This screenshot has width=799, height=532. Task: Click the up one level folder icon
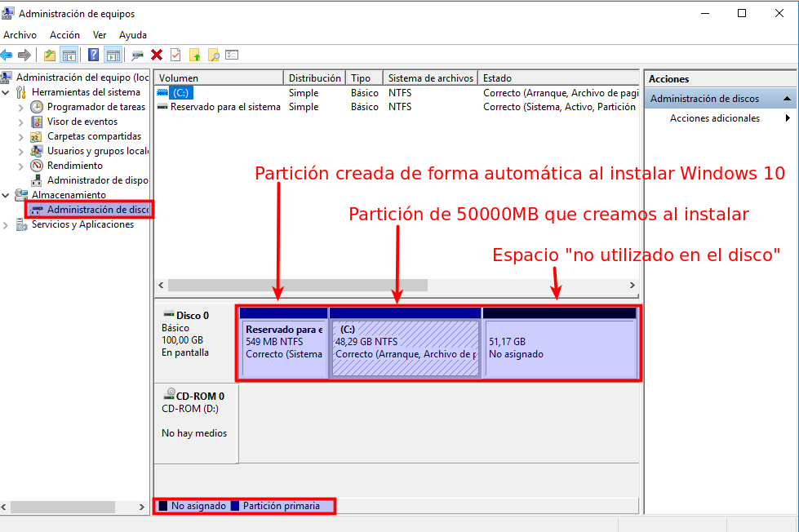point(50,55)
